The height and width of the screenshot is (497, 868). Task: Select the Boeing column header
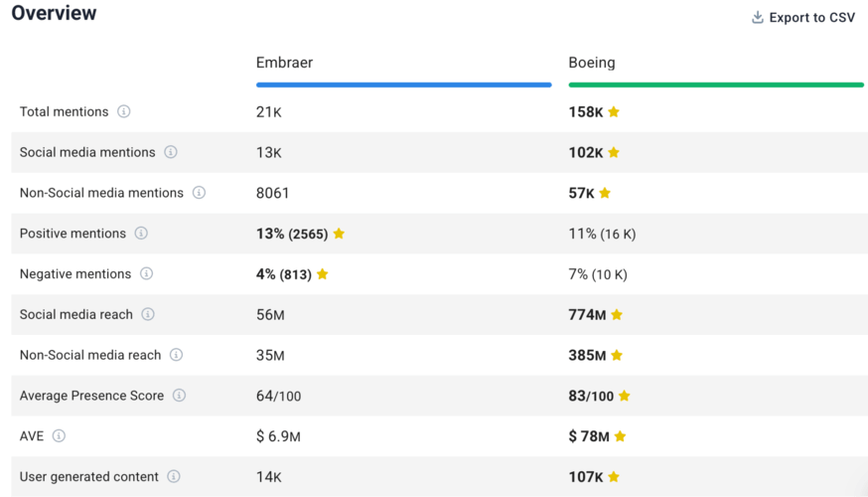[x=592, y=63]
